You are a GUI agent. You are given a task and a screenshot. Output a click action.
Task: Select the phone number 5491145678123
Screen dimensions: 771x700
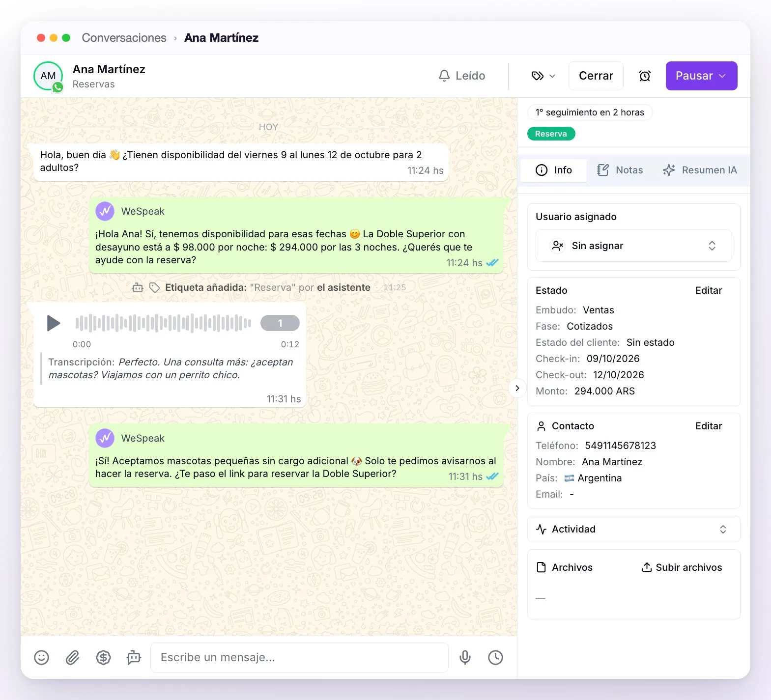tap(620, 446)
